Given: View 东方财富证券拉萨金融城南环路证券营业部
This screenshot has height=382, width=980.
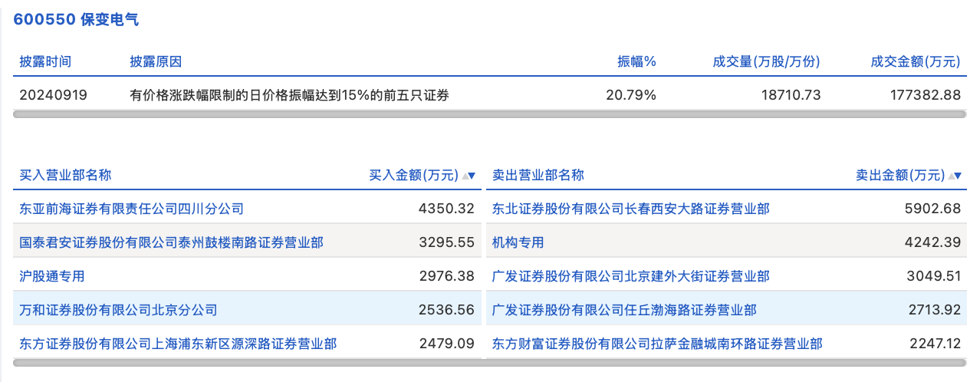Looking at the screenshot, I should (x=657, y=344).
